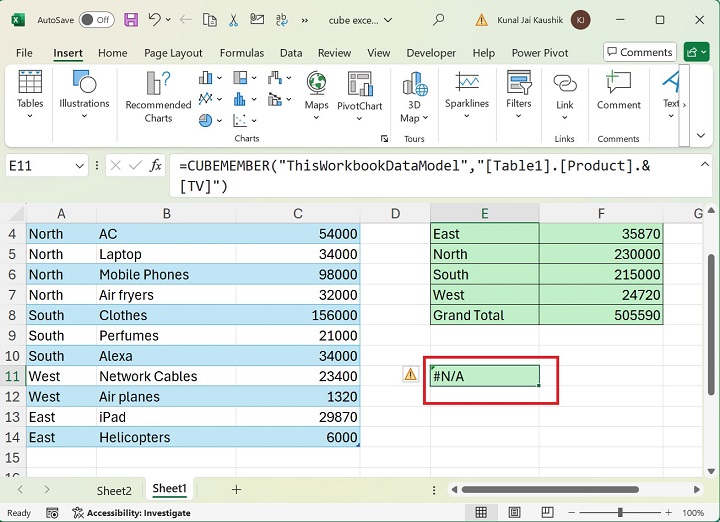Switch to the Sheet2 tab
Viewport: 720px width, 522px height.
click(114, 490)
